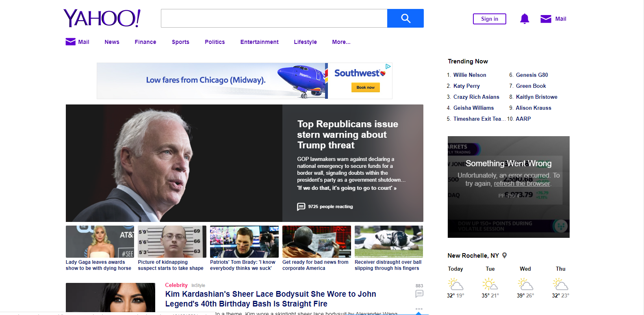
Task: Click the Sign in button
Action: (x=490, y=19)
